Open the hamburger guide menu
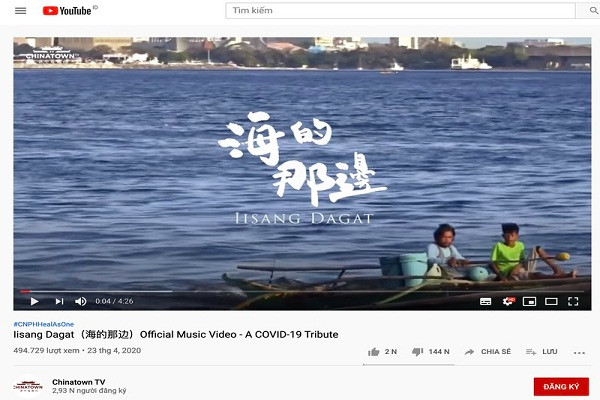This screenshot has width=600, height=400. point(21,11)
